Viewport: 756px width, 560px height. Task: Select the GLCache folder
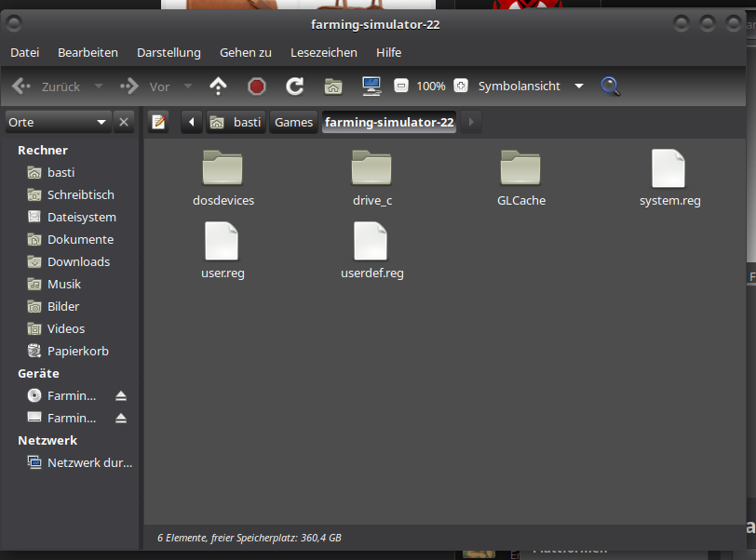coord(521,179)
